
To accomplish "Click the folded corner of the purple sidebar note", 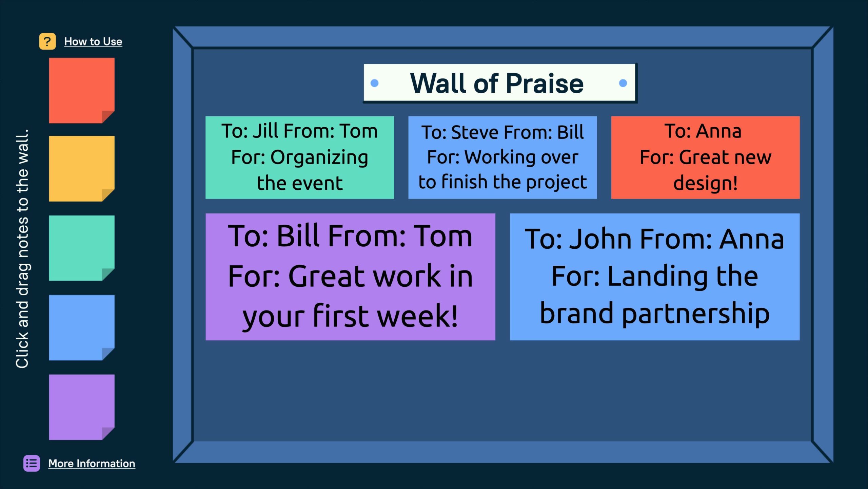I will [x=108, y=433].
